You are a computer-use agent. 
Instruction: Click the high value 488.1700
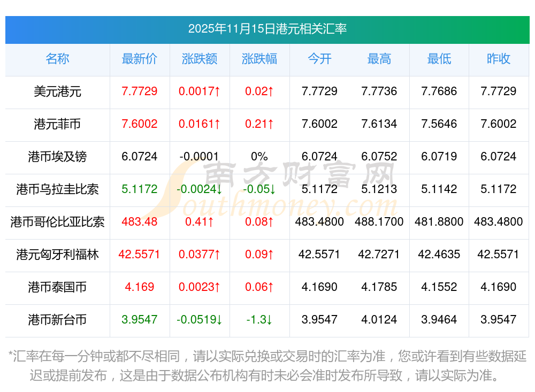point(379,222)
